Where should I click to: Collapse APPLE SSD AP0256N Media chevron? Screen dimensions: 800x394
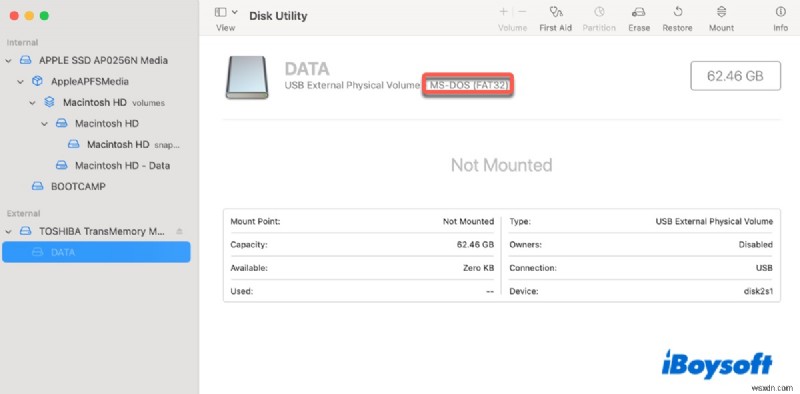click(x=8, y=60)
